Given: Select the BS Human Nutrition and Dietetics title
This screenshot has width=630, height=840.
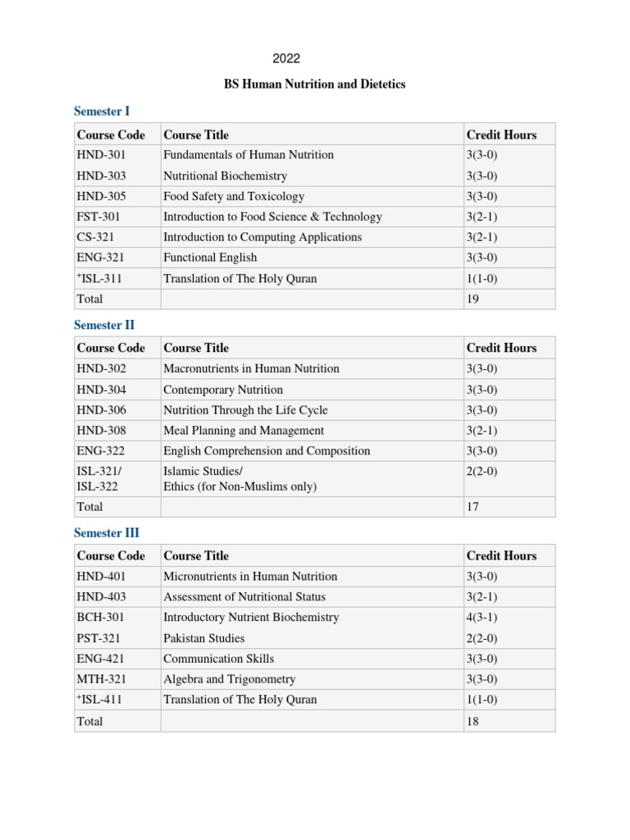Looking at the screenshot, I should coord(314,84).
